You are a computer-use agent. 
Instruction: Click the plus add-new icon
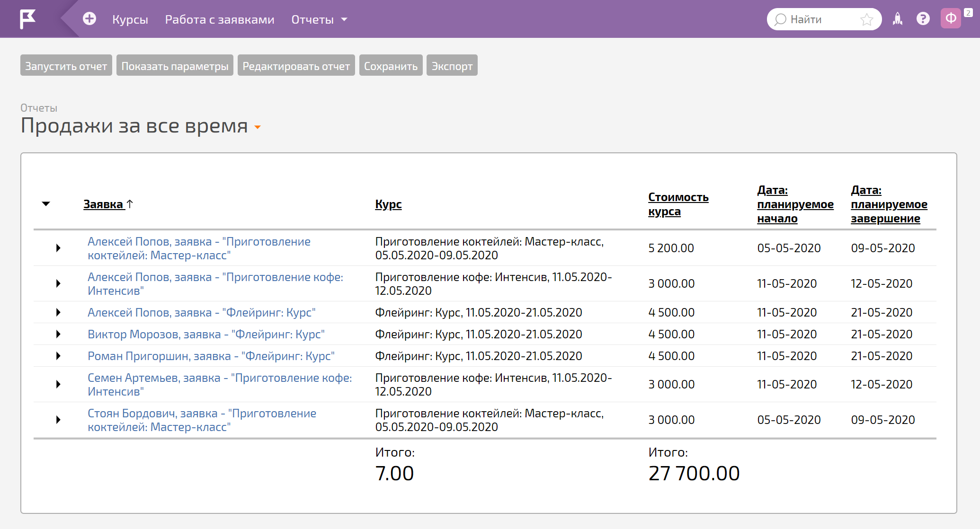[x=89, y=19]
